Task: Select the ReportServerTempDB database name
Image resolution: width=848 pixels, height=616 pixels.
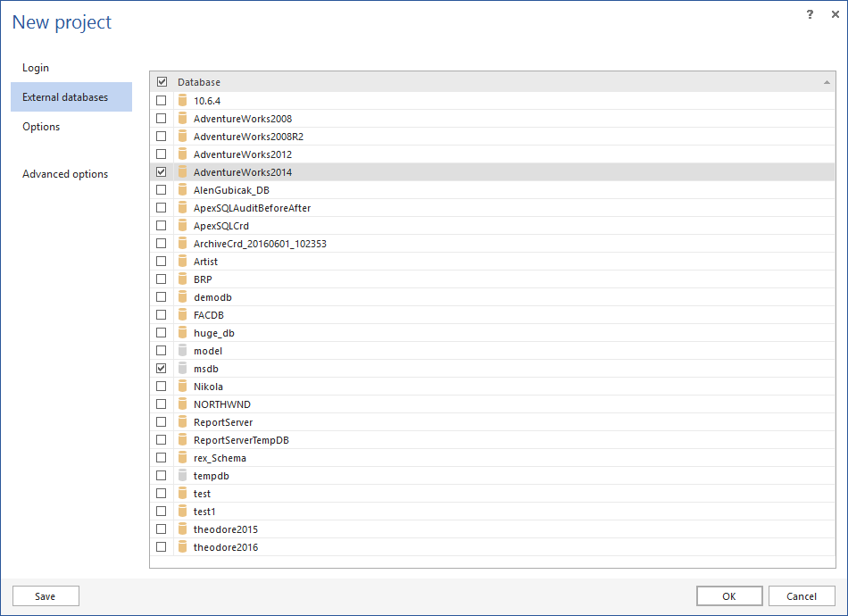Action: (241, 440)
